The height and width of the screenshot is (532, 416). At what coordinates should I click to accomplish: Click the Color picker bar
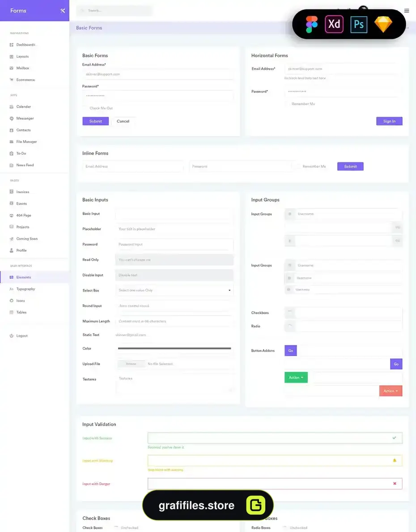pos(174,348)
